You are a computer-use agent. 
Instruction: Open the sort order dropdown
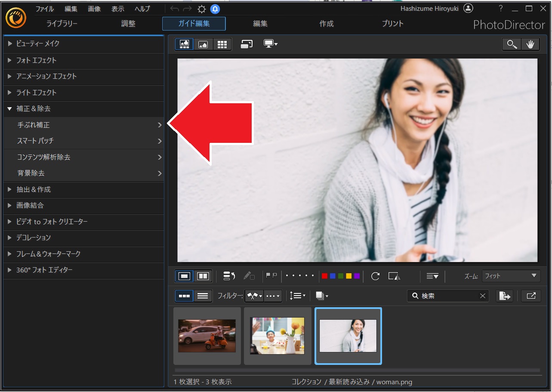pyautogui.click(x=297, y=296)
